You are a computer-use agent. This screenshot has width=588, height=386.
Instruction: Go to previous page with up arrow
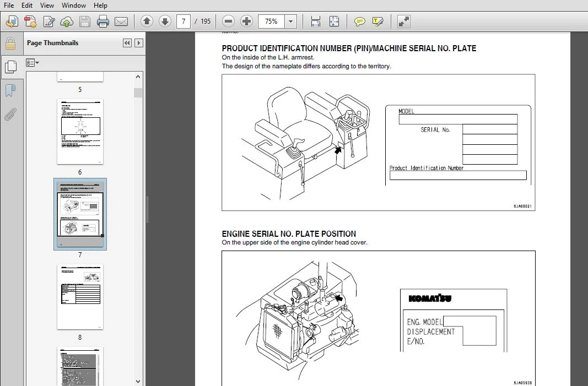pyautogui.click(x=147, y=21)
